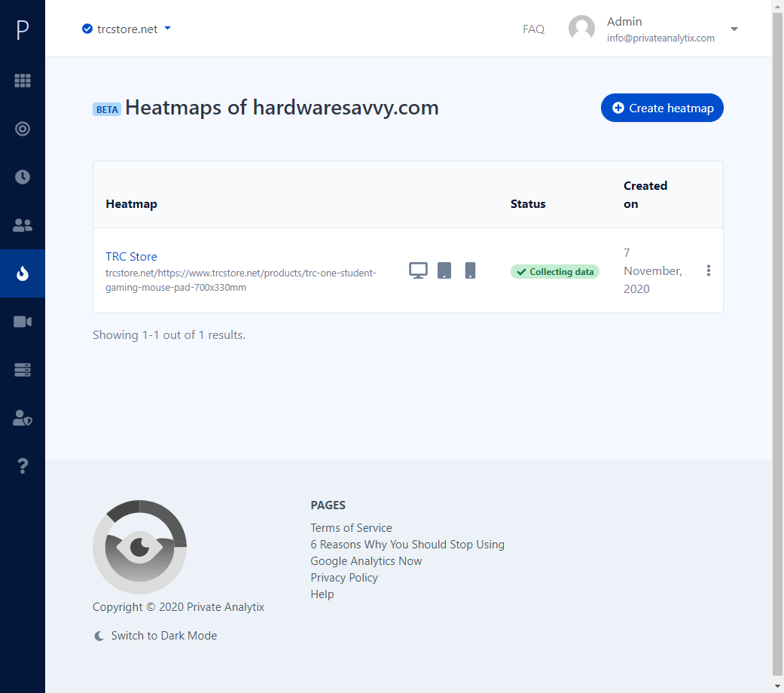The width and height of the screenshot is (784, 693).
Task: Open the FAQ link in header
Action: [533, 29]
